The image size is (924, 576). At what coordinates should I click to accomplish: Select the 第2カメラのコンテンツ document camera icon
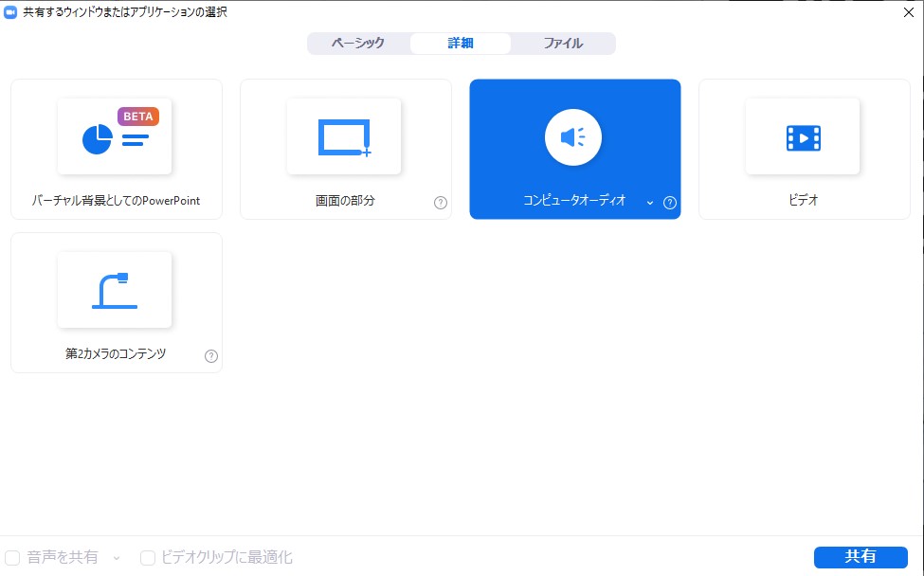(x=115, y=290)
